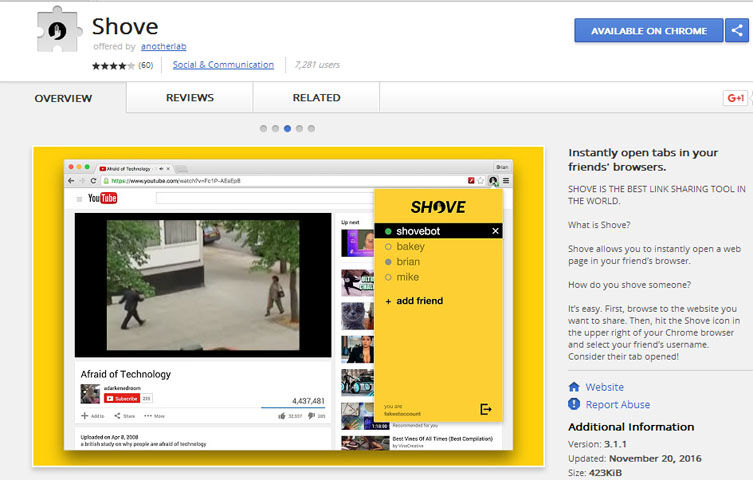Switch to the OVERVIEW tab
Screen dimensions: 753x480
(x=63, y=98)
